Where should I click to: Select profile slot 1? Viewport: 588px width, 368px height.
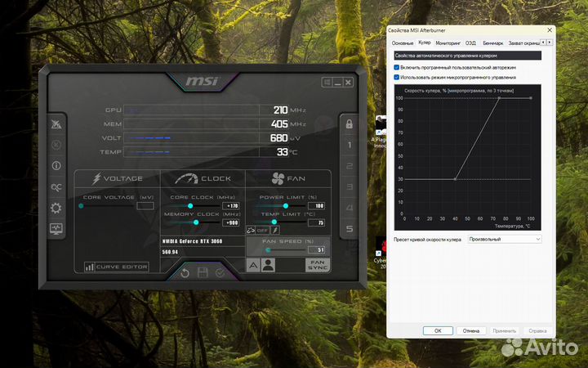pos(350,145)
